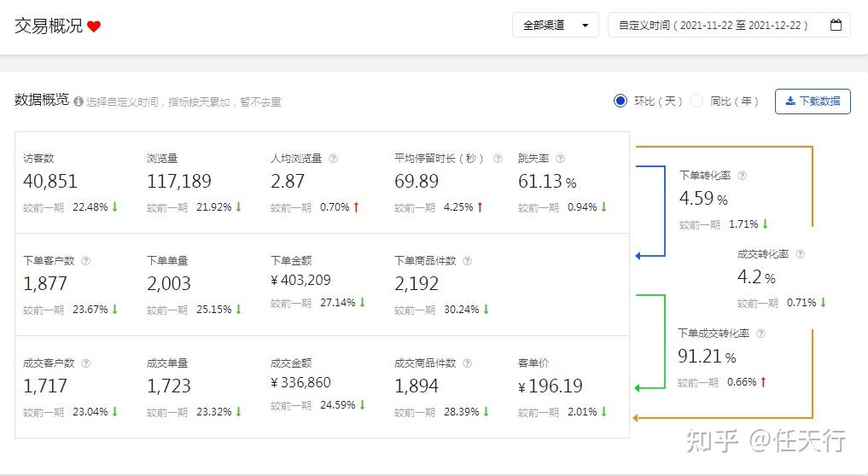868x476 pixels.
Task: Click the average stay time value 69.89
Action: pyautogui.click(x=417, y=181)
